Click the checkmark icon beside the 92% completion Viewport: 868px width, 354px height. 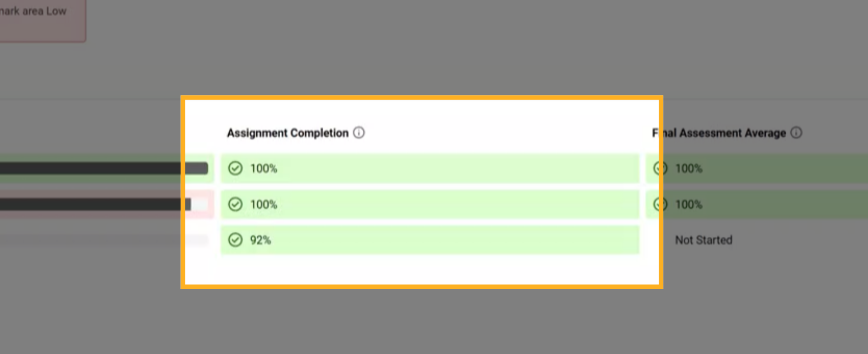(x=236, y=240)
